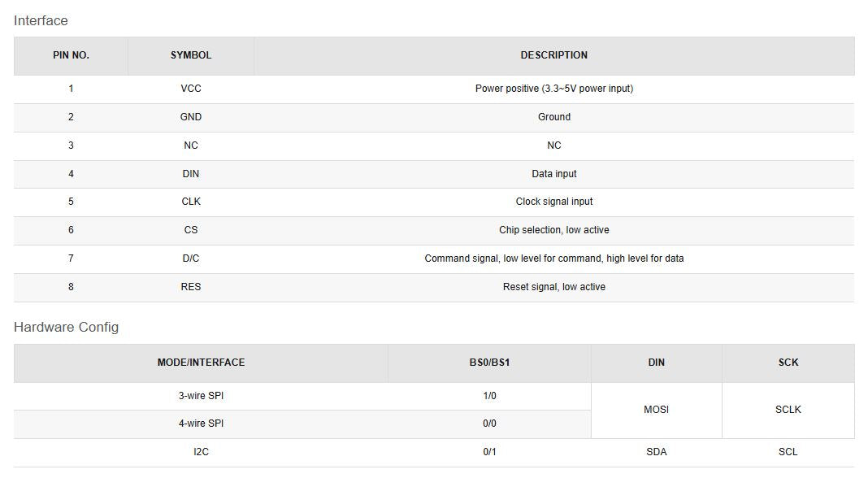Screen dimensions: 868x478
Task: Select the SYMBOL column header
Action: [191, 56]
